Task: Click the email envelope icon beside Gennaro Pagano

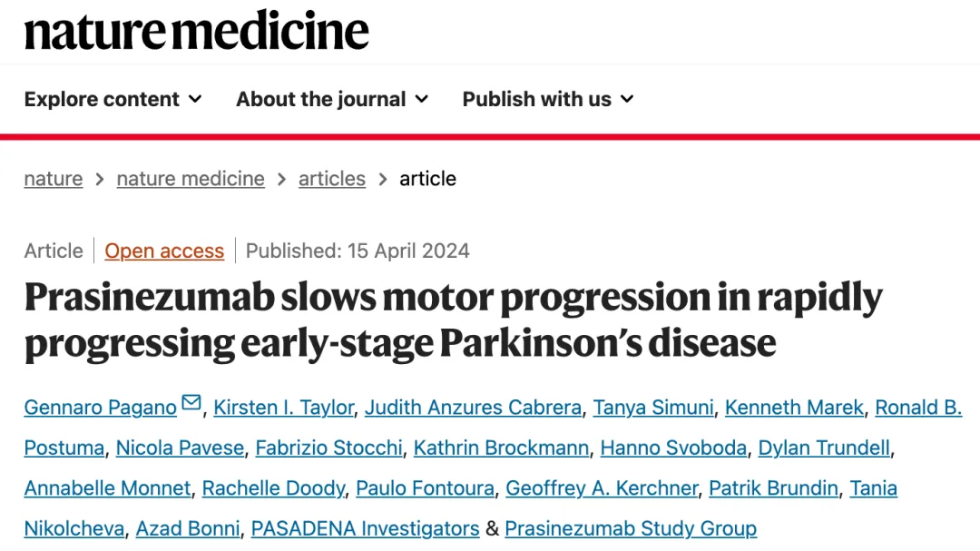Action: (x=191, y=404)
